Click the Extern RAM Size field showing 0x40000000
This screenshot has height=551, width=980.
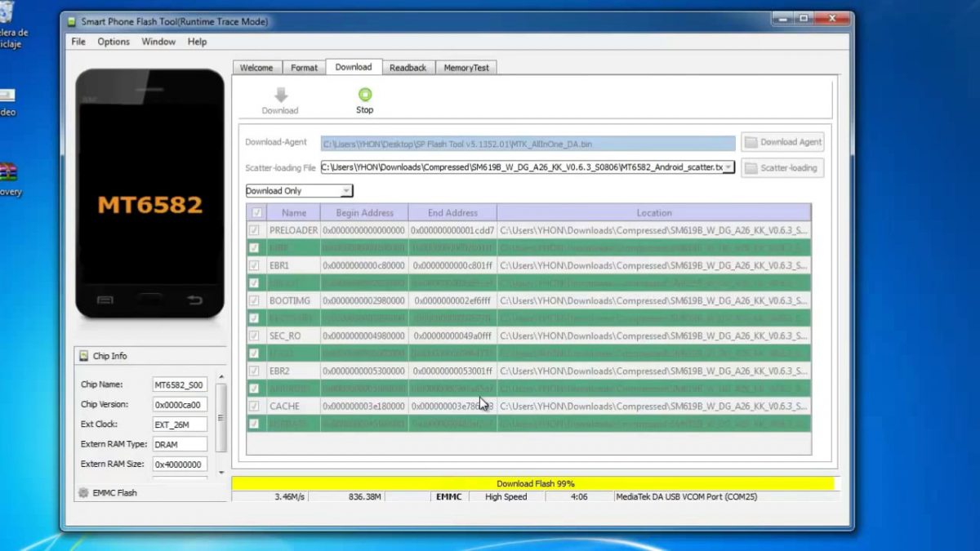coord(179,464)
